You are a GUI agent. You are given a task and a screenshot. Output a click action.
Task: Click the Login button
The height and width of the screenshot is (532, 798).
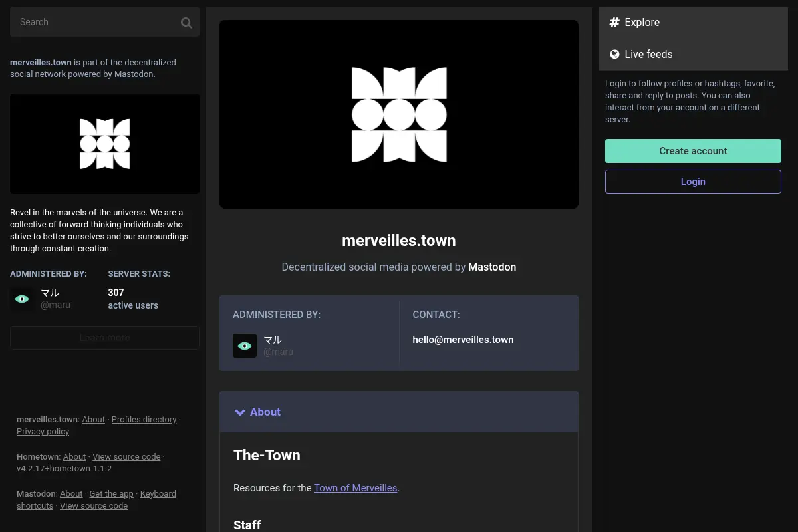coord(693,182)
